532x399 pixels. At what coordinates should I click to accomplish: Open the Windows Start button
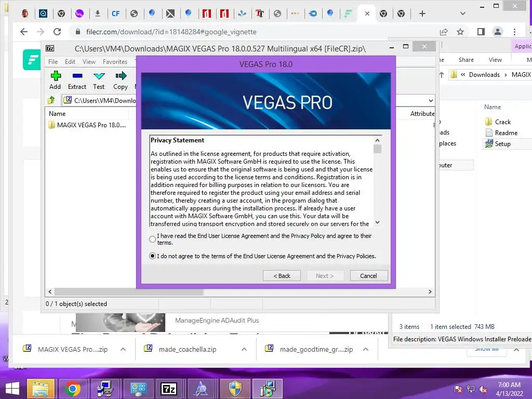click(x=12, y=389)
